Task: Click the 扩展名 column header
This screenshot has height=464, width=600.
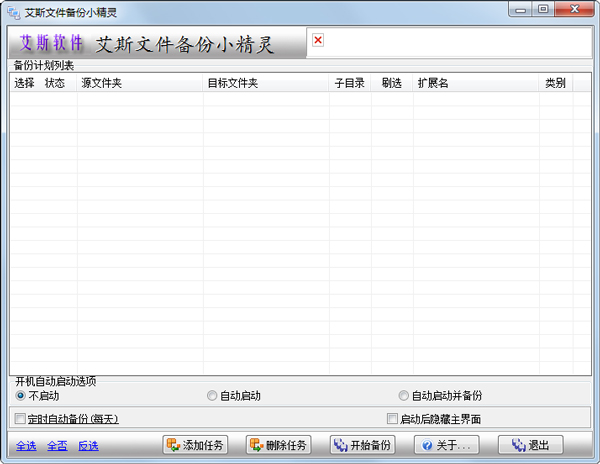Action: point(476,84)
